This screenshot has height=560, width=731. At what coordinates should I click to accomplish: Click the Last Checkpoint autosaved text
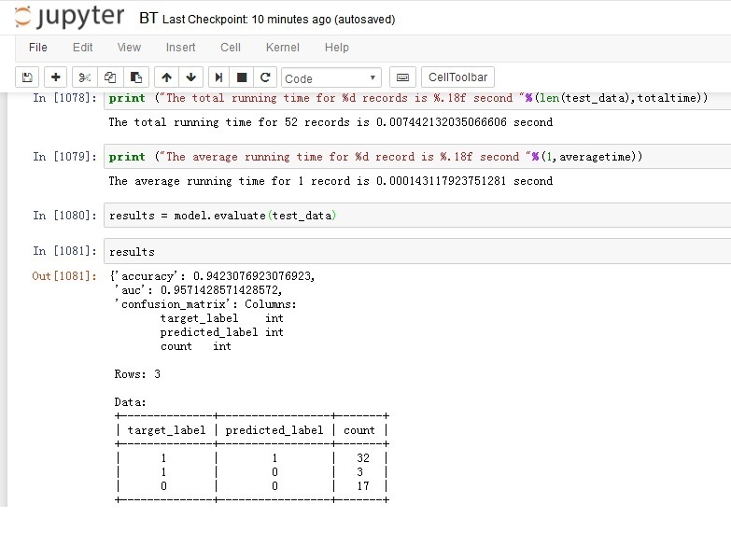coord(279,20)
